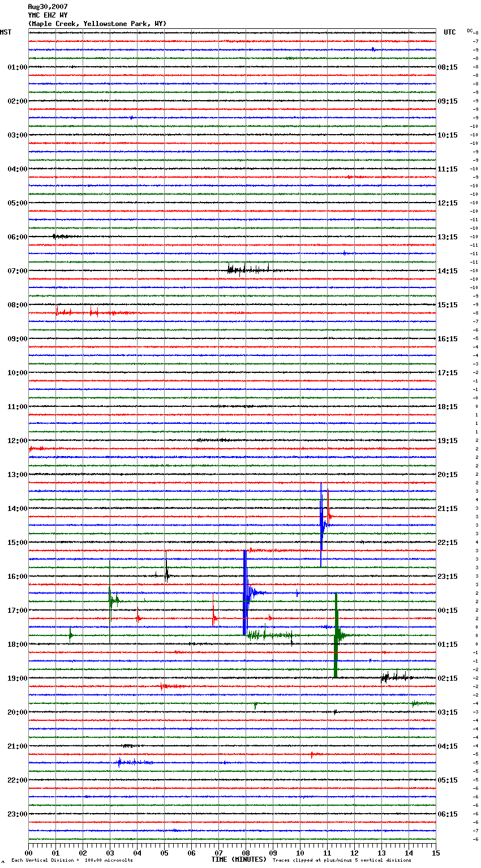Click the 06:15 UTC time label
Screen dimensions: 481x868
coord(448,814)
